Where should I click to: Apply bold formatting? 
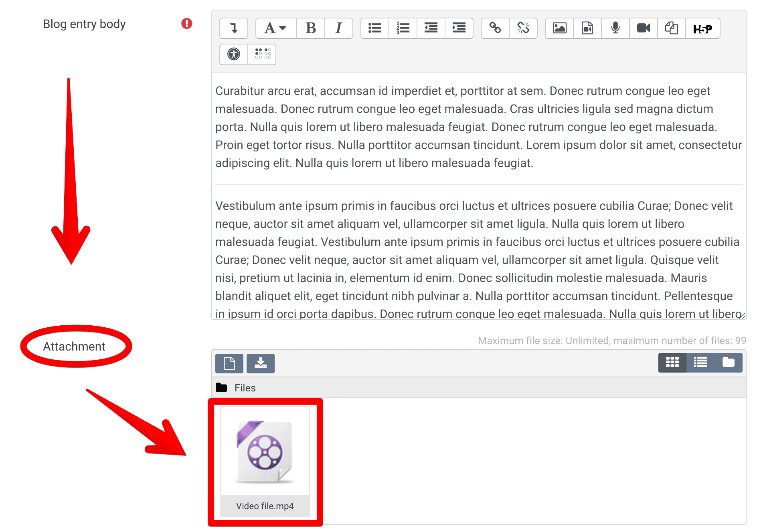pos(310,28)
